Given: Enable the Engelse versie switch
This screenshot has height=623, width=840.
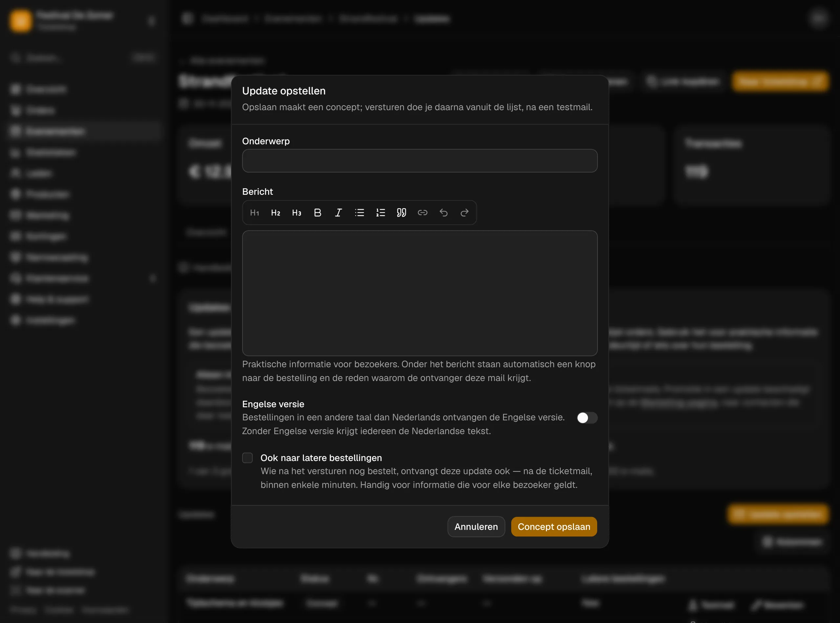Looking at the screenshot, I should [x=587, y=418].
